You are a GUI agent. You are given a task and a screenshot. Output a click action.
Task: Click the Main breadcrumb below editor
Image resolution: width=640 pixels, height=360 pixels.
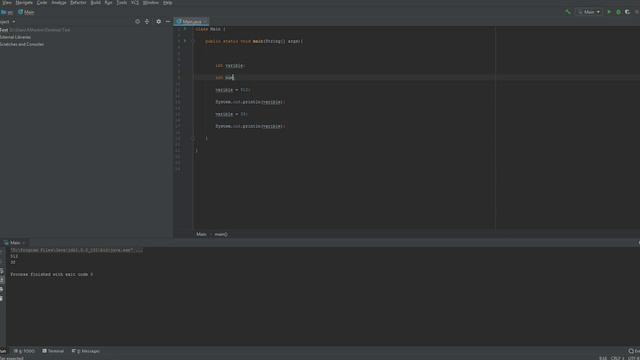[x=201, y=234]
